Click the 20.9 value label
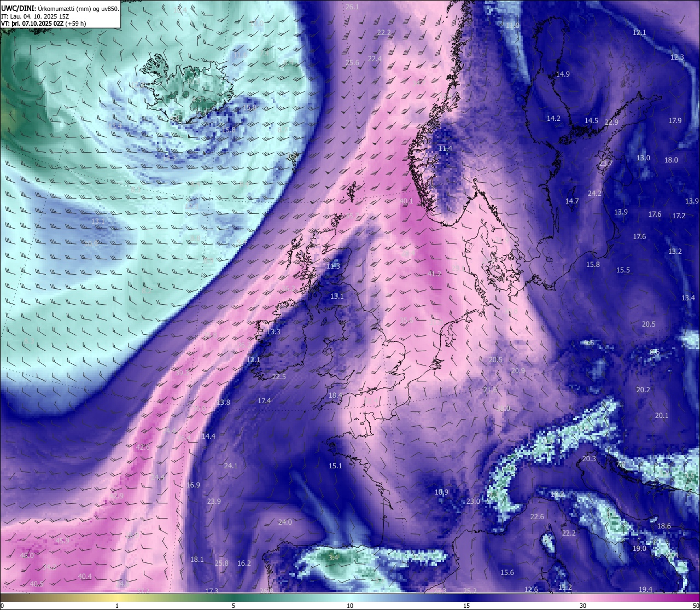The image size is (700, 610). pyautogui.click(x=518, y=371)
